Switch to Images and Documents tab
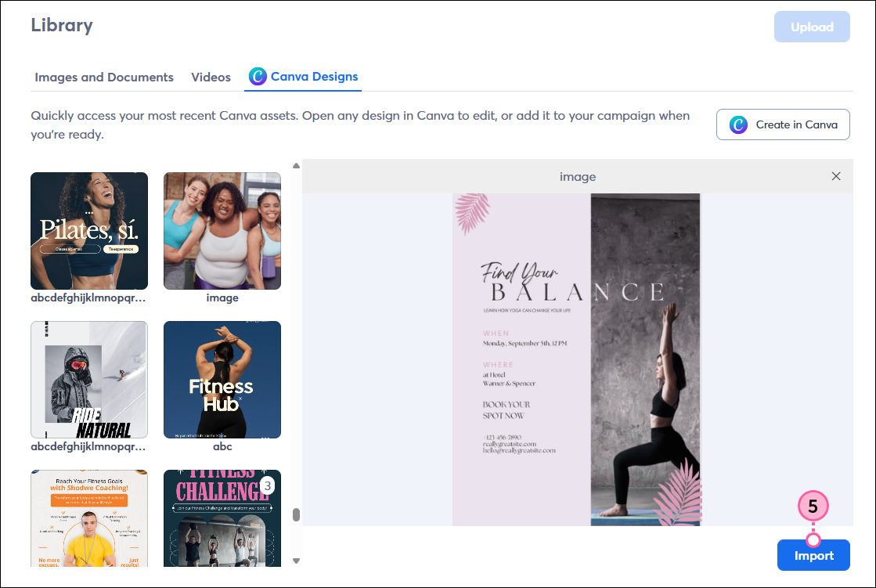The height and width of the screenshot is (588, 876). tap(104, 77)
